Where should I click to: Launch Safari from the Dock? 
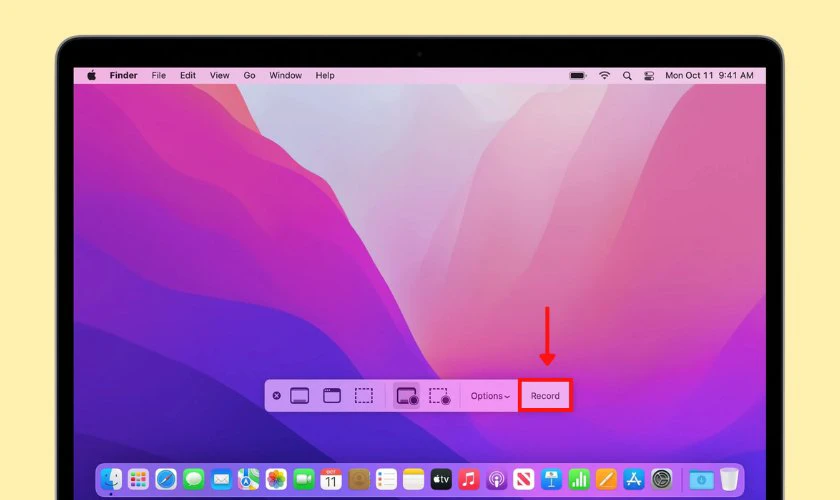(x=166, y=479)
